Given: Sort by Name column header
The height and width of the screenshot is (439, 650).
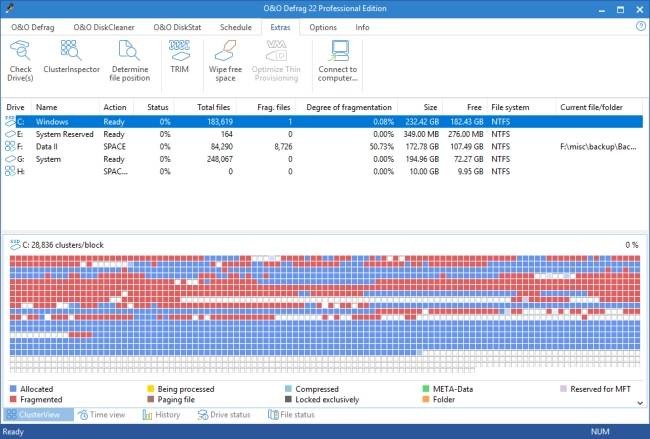Looking at the screenshot, I should tap(65, 107).
